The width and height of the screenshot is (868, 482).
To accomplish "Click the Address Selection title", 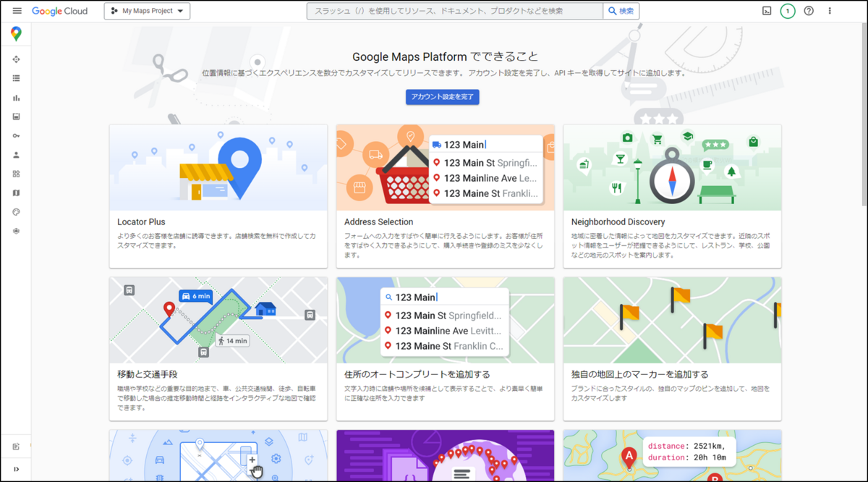I will [x=379, y=222].
